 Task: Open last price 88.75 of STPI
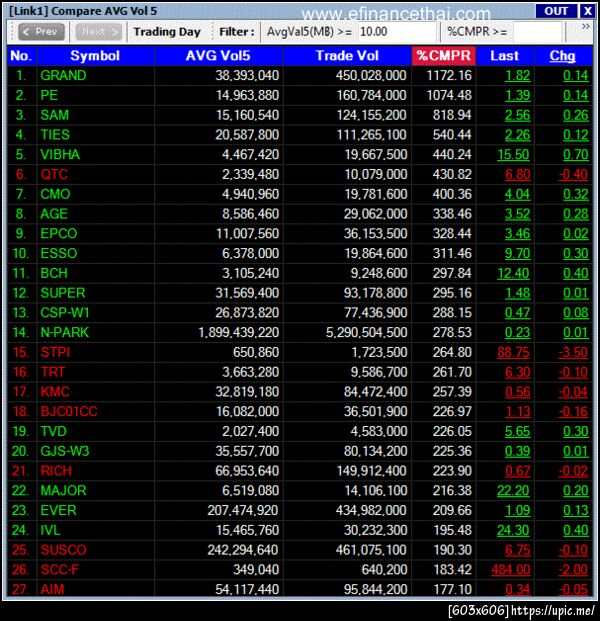tap(514, 352)
